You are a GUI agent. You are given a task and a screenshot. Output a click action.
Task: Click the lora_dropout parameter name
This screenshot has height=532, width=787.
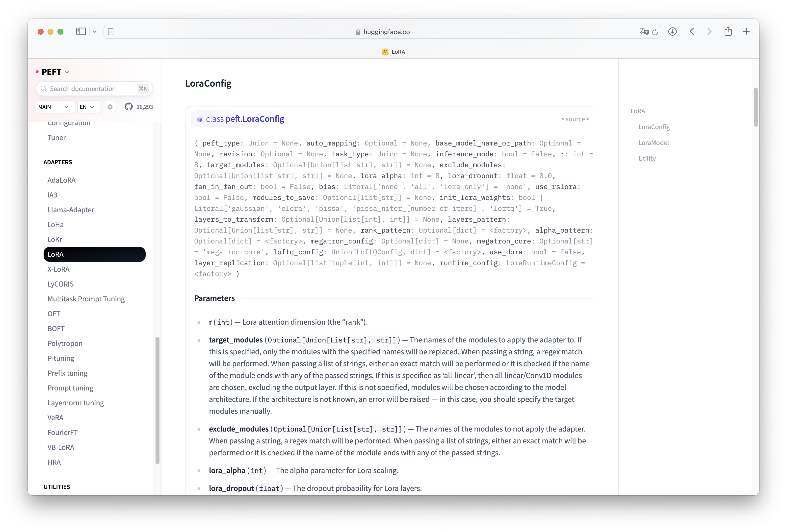pos(231,488)
